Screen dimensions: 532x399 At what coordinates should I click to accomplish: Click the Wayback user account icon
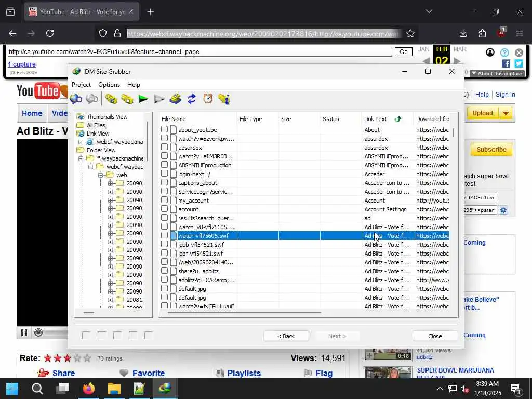[490, 52]
